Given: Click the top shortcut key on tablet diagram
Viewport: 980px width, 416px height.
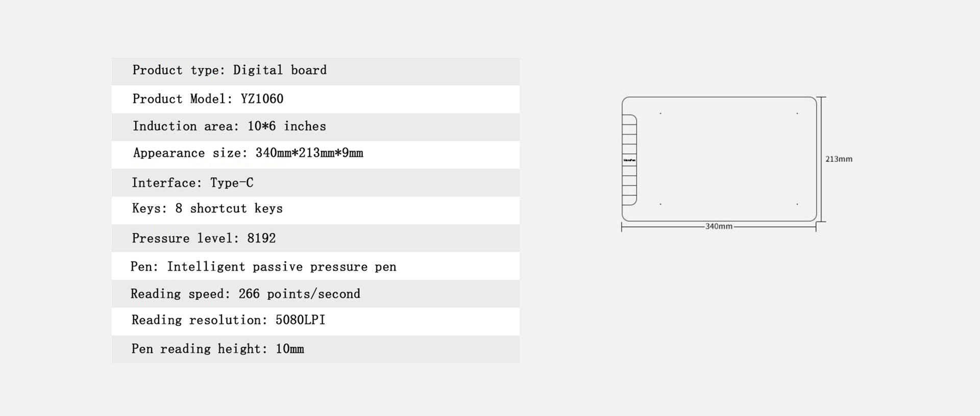Looking at the screenshot, I should 629,120.
